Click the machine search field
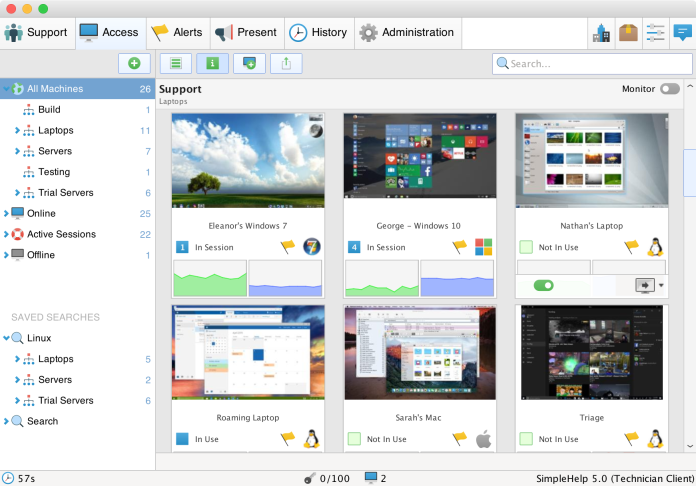This screenshot has width=696, height=486. point(590,63)
